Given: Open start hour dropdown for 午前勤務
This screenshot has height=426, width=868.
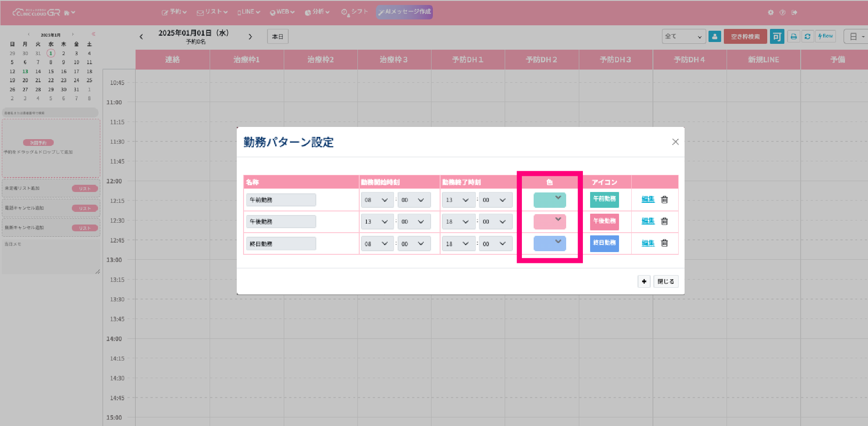Looking at the screenshot, I should point(377,200).
